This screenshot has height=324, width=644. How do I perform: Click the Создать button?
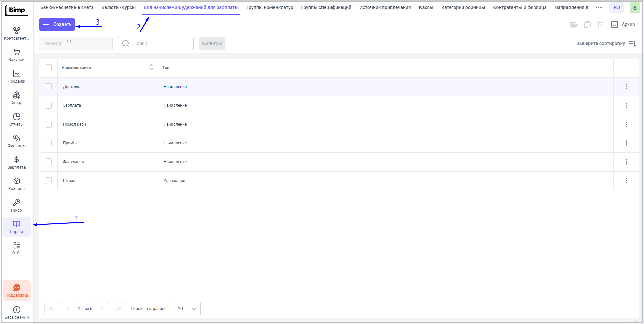(x=57, y=25)
